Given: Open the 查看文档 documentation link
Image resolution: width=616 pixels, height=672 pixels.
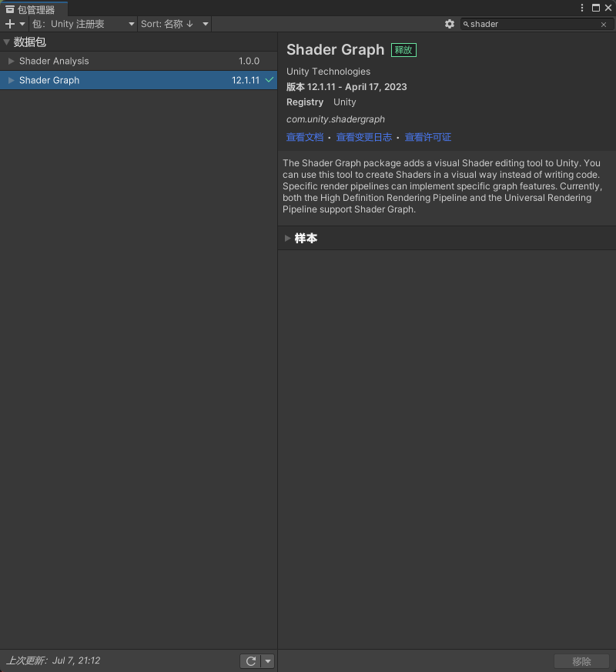Looking at the screenshot, I should tap(304, 137).
